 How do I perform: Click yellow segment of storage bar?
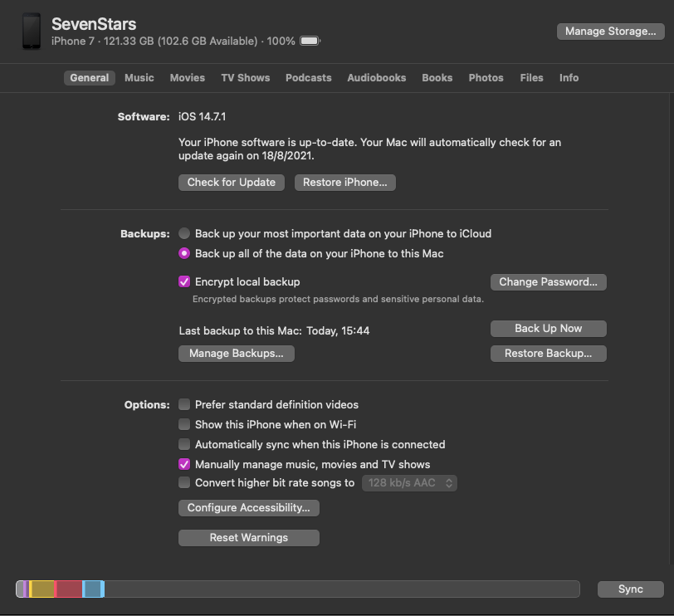click(42, 589)
